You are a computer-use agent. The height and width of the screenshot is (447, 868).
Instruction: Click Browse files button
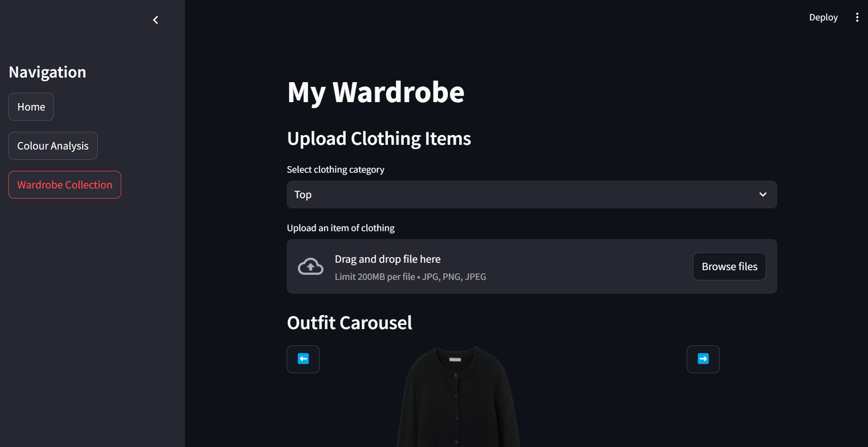(730, 266)
